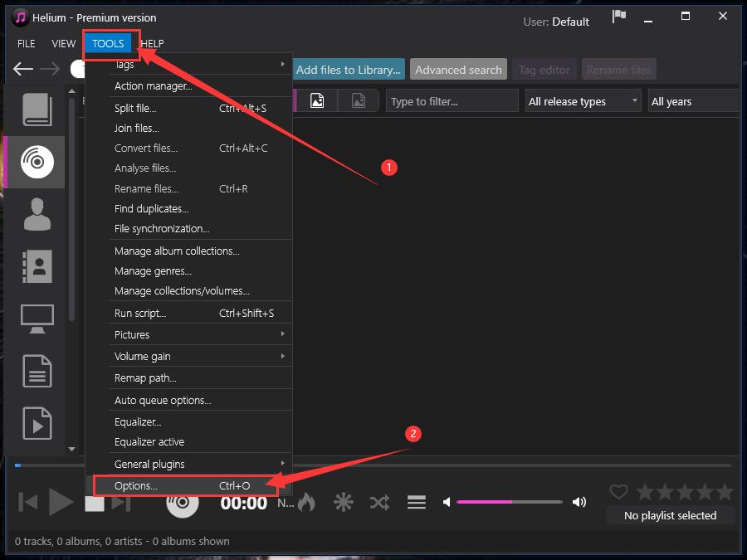This screenshot has height=560, width=747.
Task: Click the volume slider track
Action: coord(510,502)
